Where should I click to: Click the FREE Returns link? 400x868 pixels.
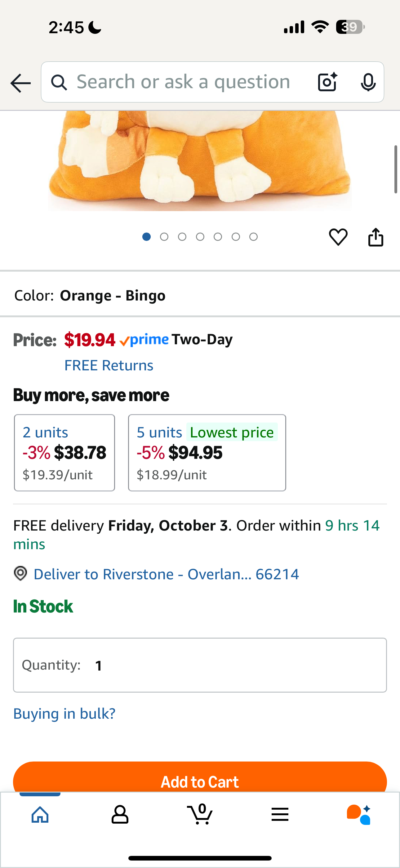[109, 365]
